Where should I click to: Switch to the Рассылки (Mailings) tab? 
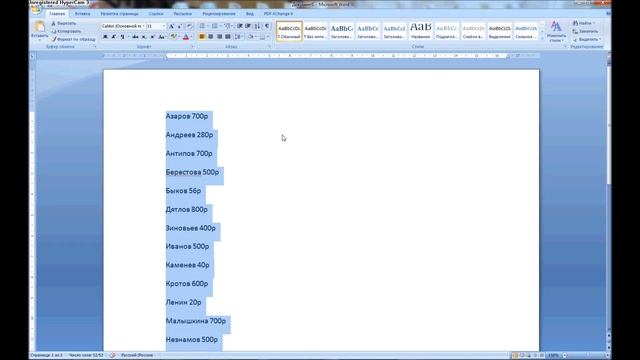click(x=182, y=13)
